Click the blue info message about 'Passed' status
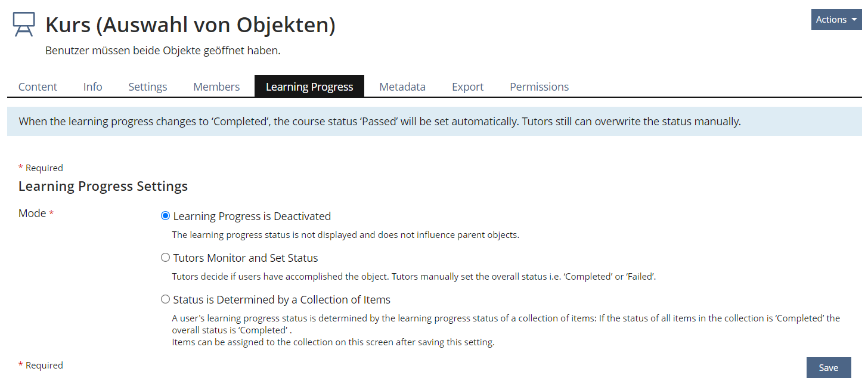 coord(379,122)
